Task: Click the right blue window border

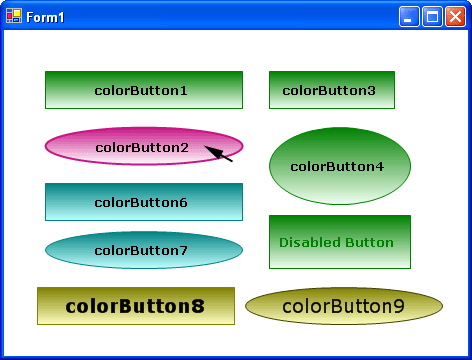Action: coord(470,193)
